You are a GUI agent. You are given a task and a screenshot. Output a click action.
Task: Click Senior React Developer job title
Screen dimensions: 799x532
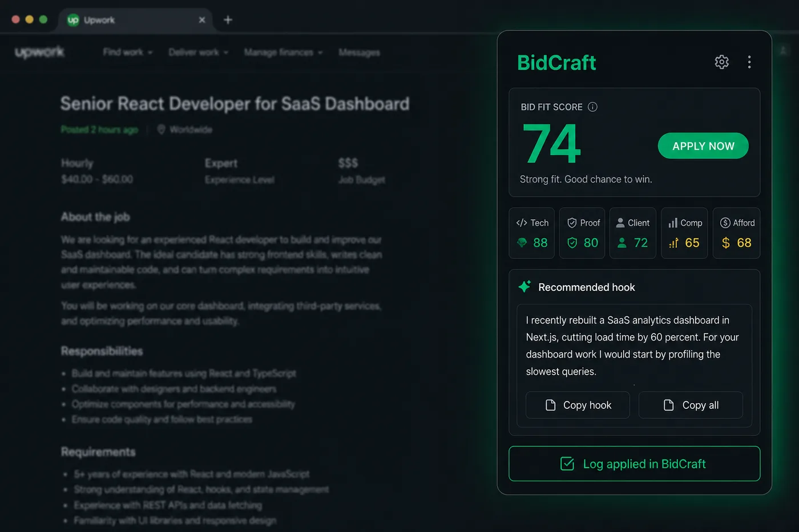pyautogui.click(x=235, y=103)
